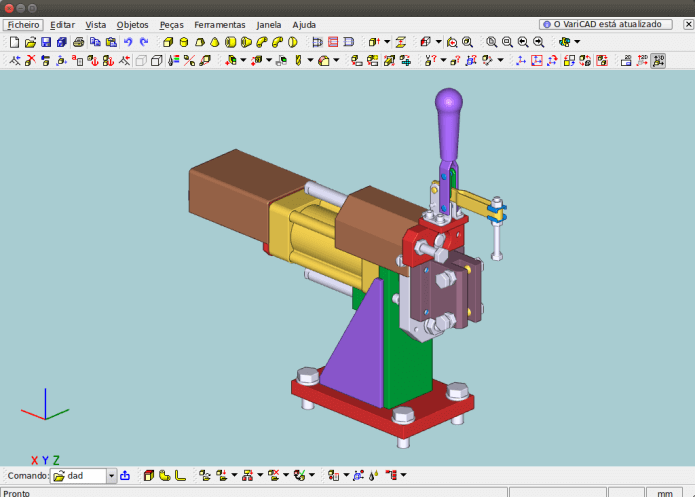Click the fillet rounded edge icon
Viewport: 695px width, 497px height.
324,60
